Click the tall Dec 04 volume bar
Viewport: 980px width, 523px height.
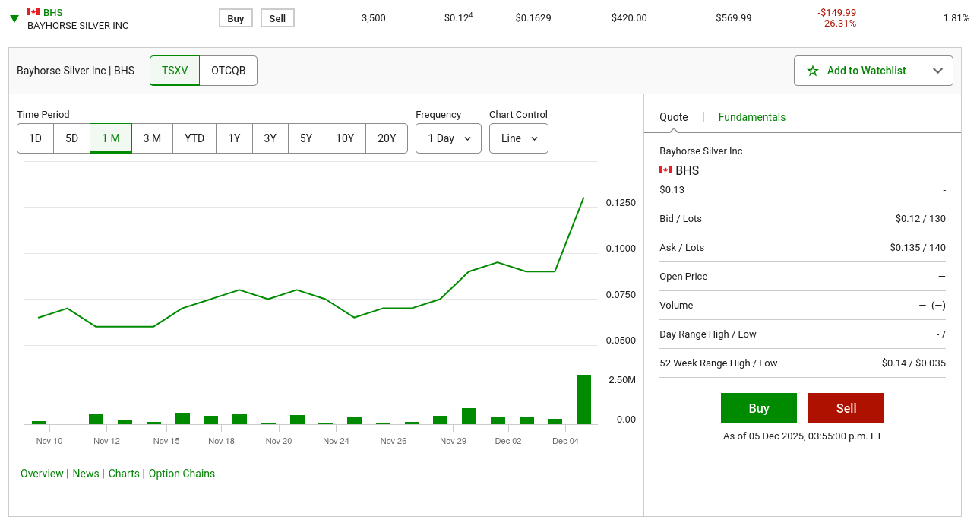tap(583, 399)
